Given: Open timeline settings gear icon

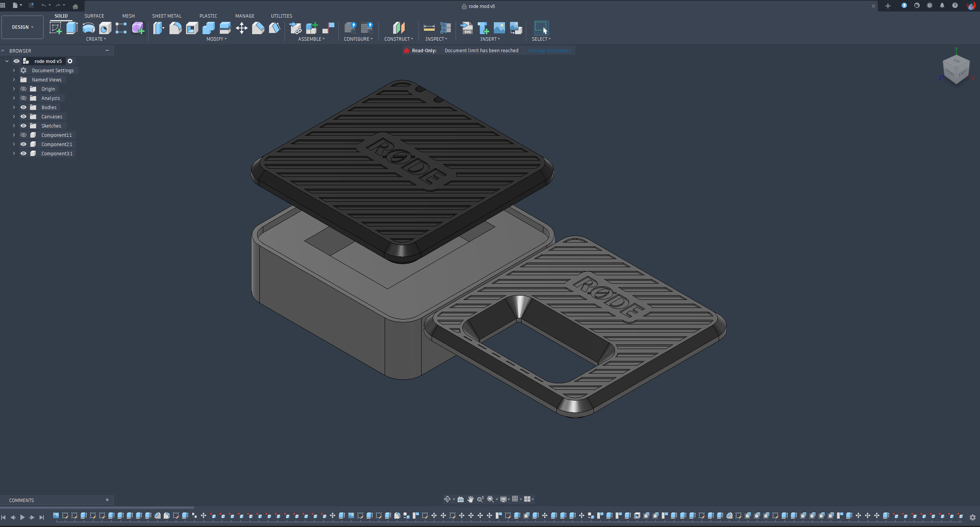Looking at the screenshot, I should point(973,517).
